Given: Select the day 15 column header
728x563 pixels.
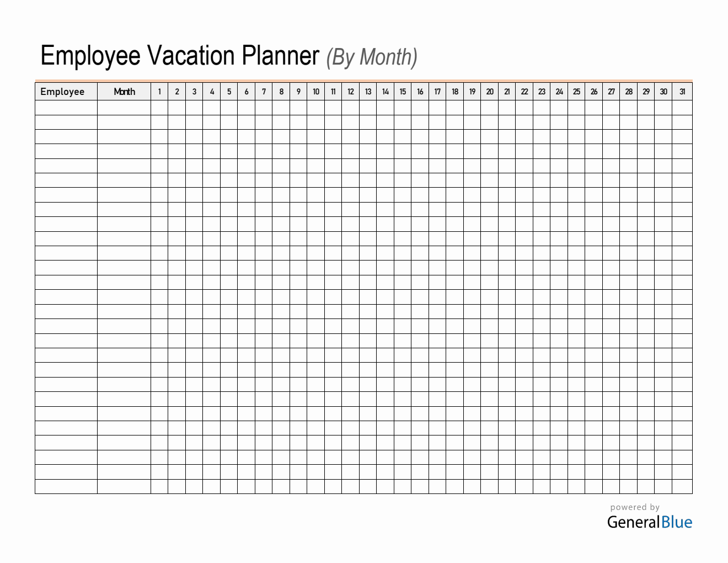Looking at the screenshot, I should point(403,92).
